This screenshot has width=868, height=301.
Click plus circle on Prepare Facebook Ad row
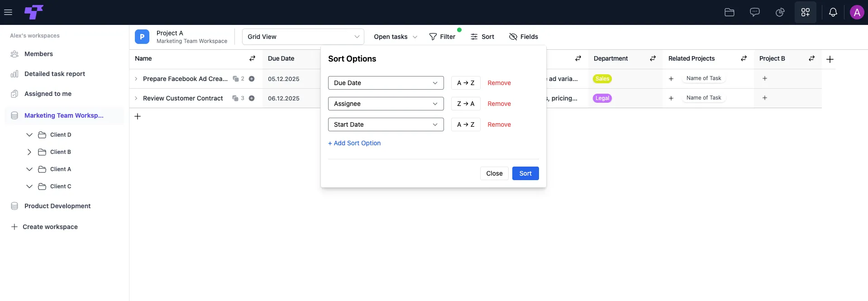(252, 79)
